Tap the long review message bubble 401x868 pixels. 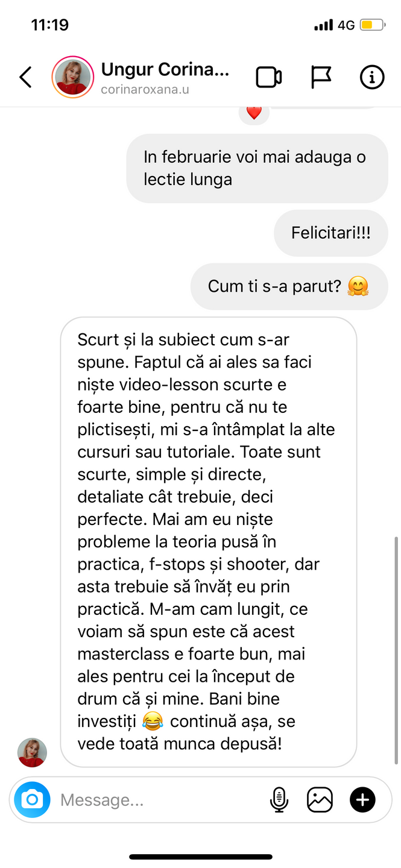point(209,542)
